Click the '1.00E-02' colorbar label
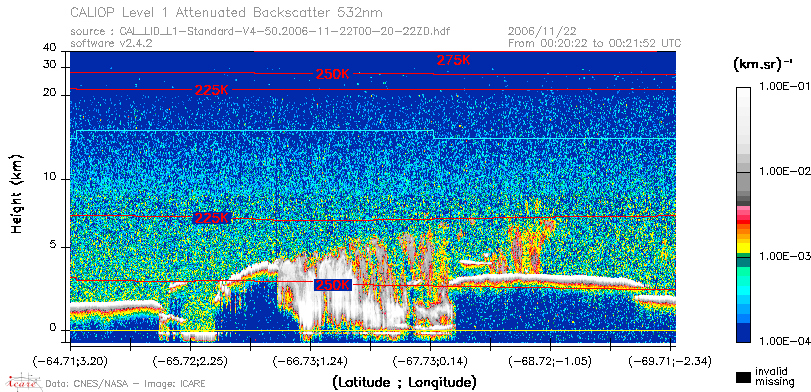Screen dimensions: 811x392 point(784,172)
